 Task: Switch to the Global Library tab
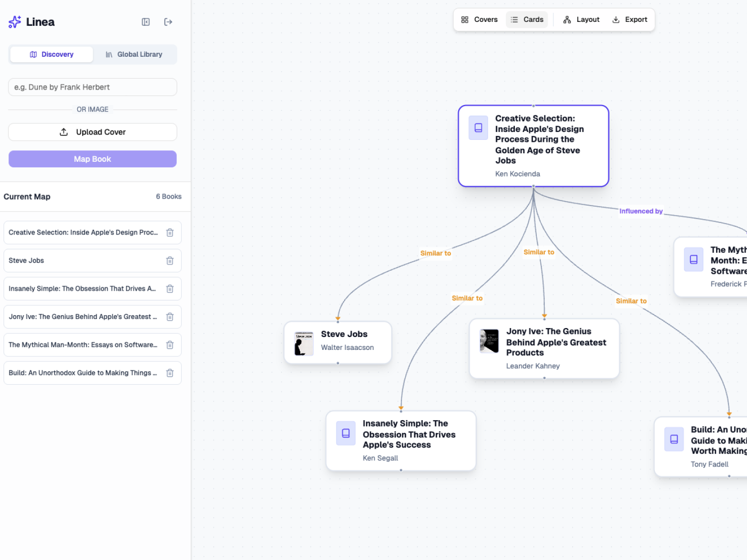134,55
